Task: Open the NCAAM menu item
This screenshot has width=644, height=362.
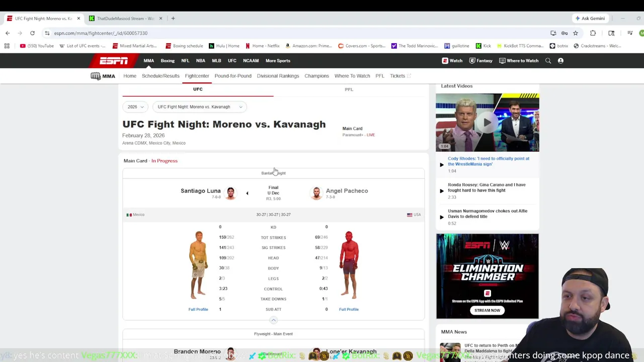Action: coord(251,61)
